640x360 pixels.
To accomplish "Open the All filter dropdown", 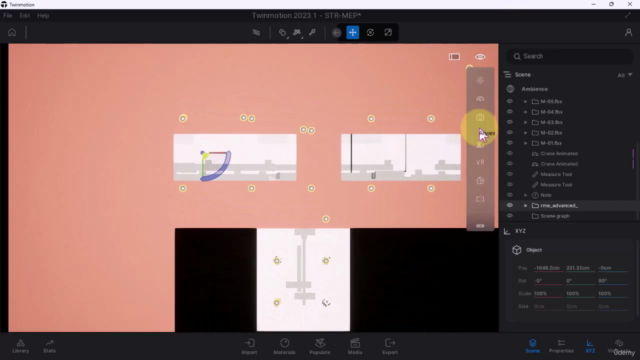I will coord(624,75).
